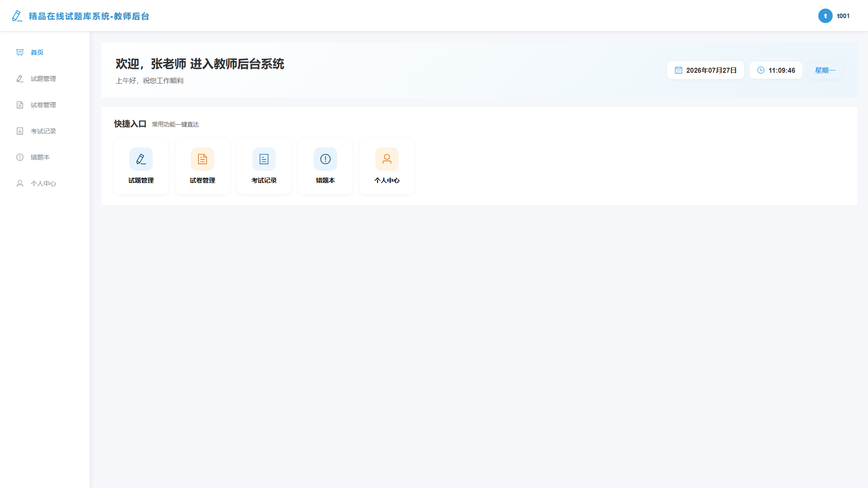Click the 2026年07月27日 date text
The height and width of the screenshot is (488, 868).
pos(712,70)
